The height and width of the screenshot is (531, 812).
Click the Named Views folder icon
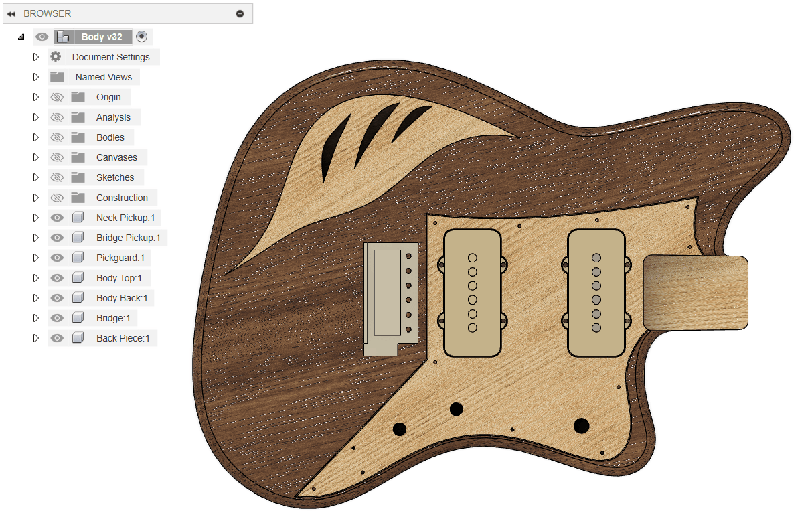pos(57,77)
